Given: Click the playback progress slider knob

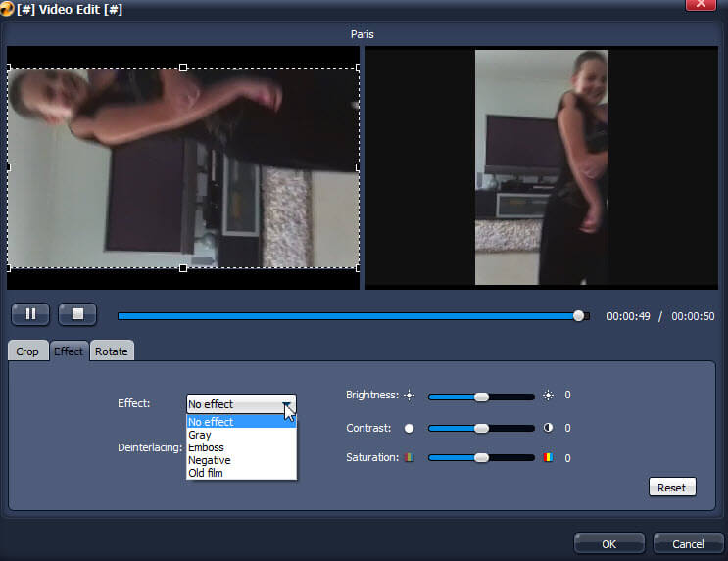Looking at the screenshot, I should pyautogui.click(x=578, y=316).
